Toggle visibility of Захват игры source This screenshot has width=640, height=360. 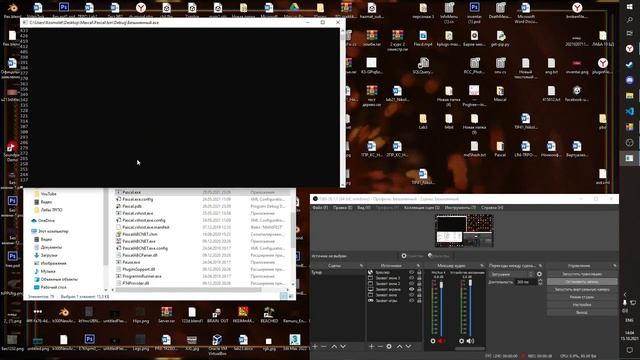411,300
